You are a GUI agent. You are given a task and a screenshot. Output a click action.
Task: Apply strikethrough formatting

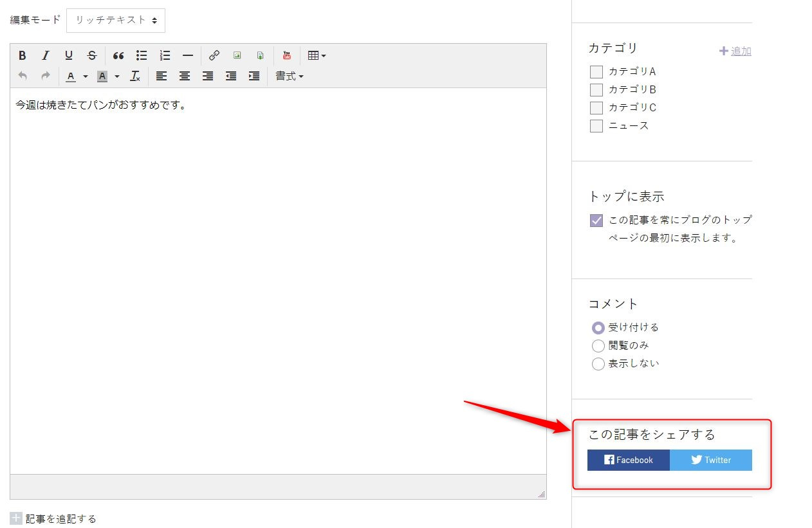92,55
